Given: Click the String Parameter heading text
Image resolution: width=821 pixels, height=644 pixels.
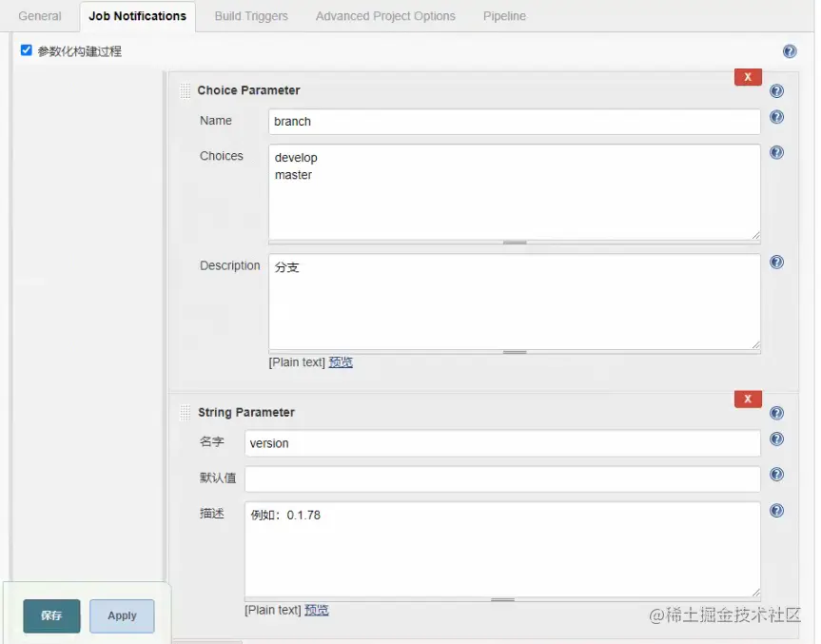Looking at the screenshot, I should [246, 413].
